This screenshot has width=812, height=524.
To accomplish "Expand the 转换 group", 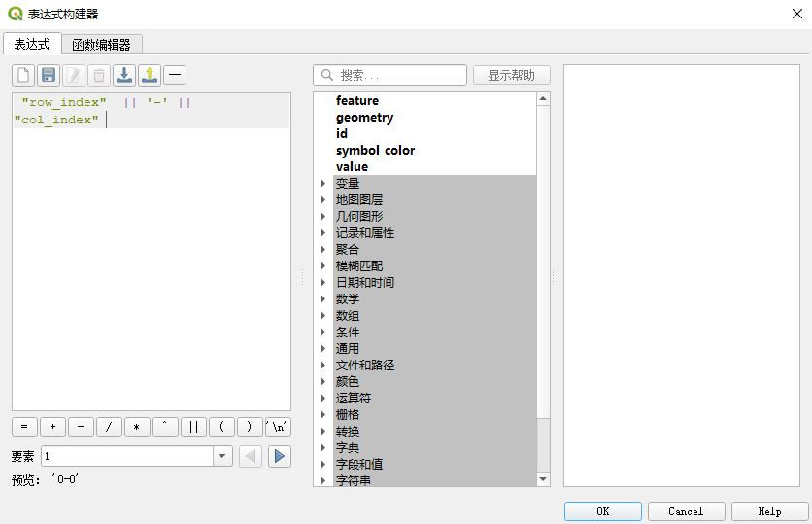I will pyautogui.click(x=323, y=432).
